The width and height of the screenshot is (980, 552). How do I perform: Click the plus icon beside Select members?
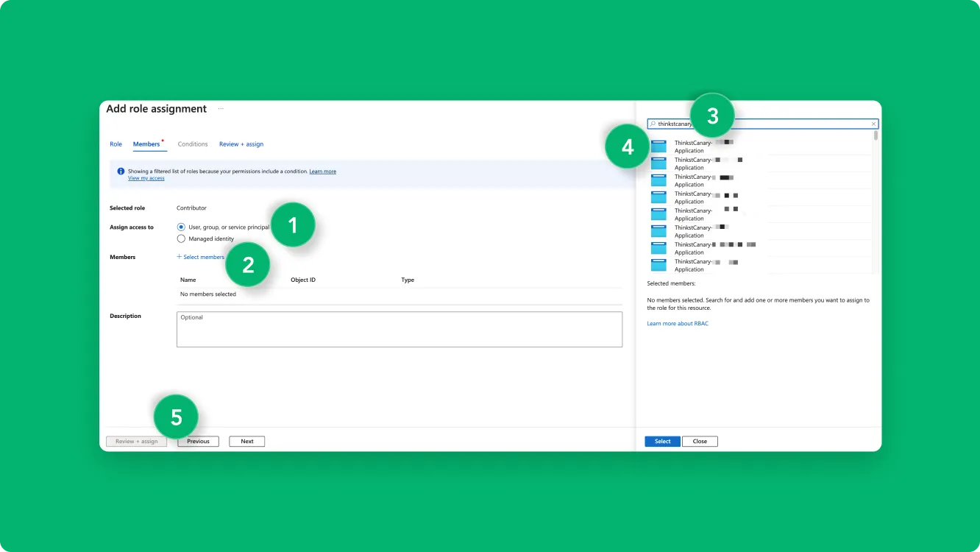[x=179, y=257]
